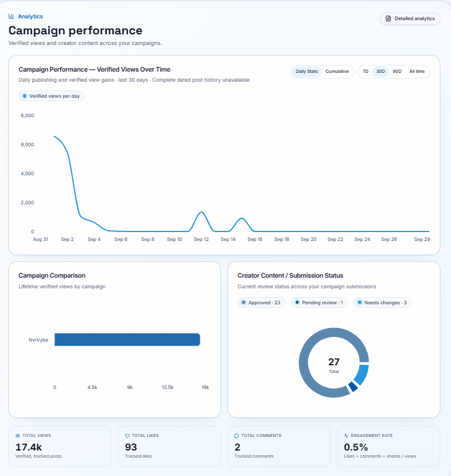
Task: Click the 4.5k axis label
Action: tap(92, 387)
